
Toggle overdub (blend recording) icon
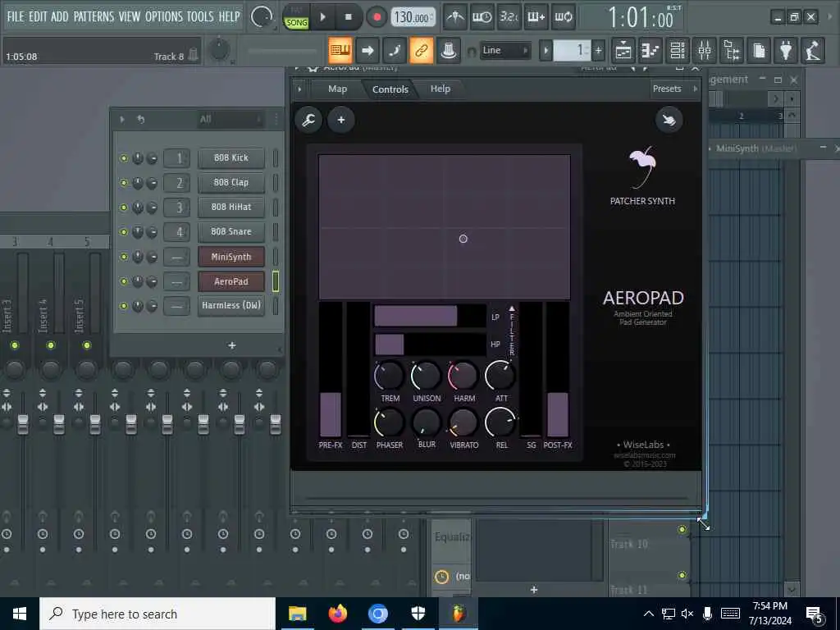536,17
